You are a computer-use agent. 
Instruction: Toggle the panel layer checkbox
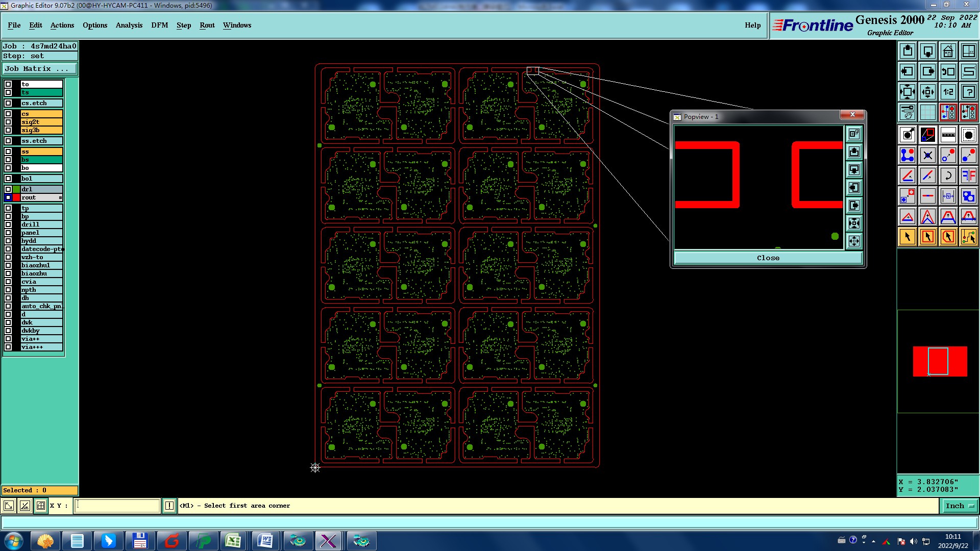coord(8,233)
